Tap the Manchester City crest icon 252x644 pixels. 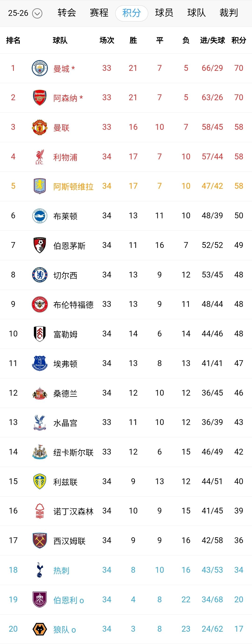pyautogui.click(x=39, y=68)
